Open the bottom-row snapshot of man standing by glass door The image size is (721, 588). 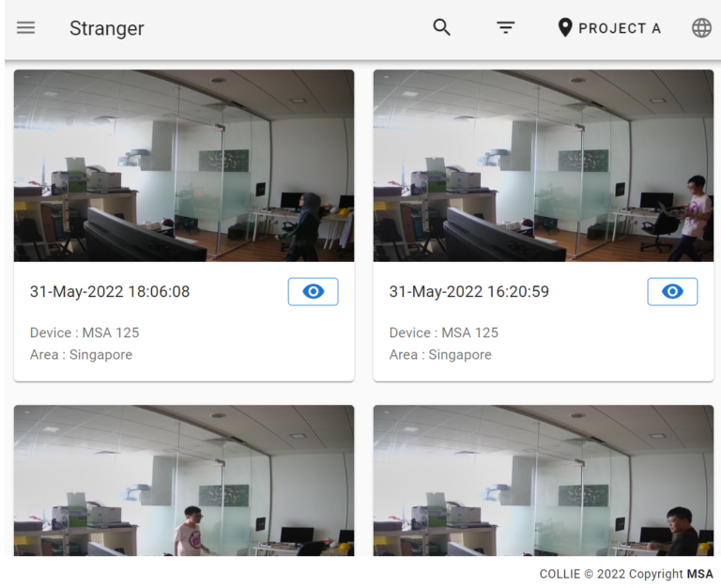coord(184,480)
